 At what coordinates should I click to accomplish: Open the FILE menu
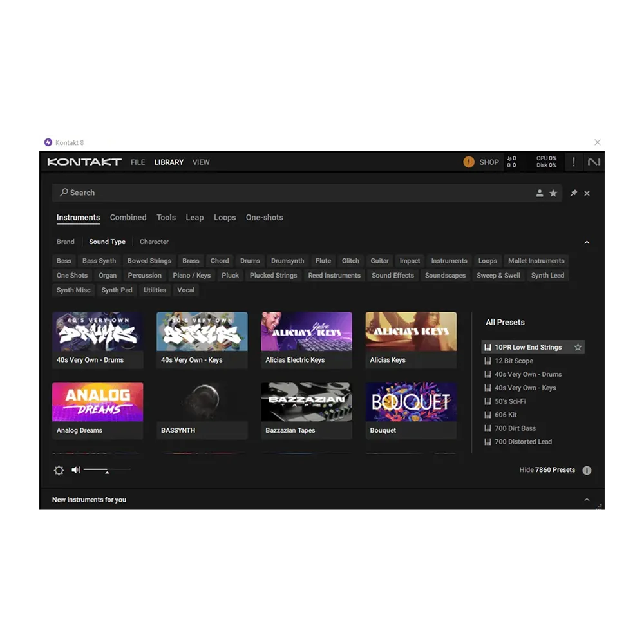tap(138, 162)
